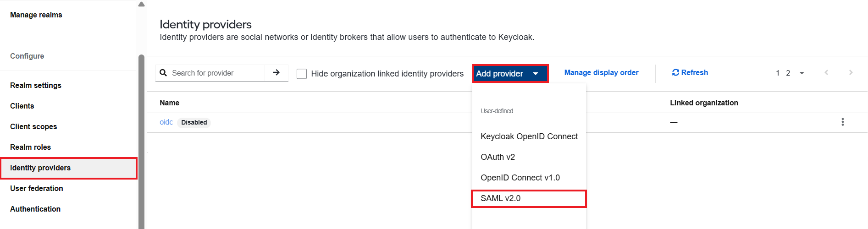Click the Refresh circular arrows icon

pyautogui.click(x=675, y=73)
